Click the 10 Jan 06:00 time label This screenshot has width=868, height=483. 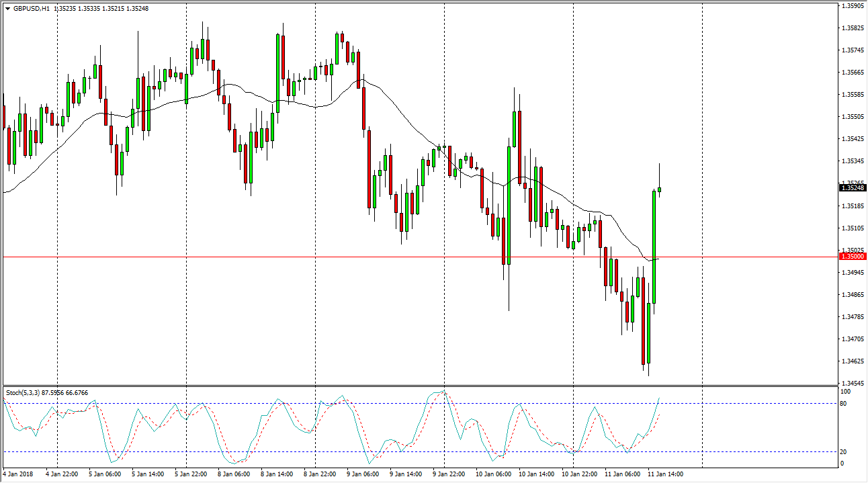coord(493,474)
